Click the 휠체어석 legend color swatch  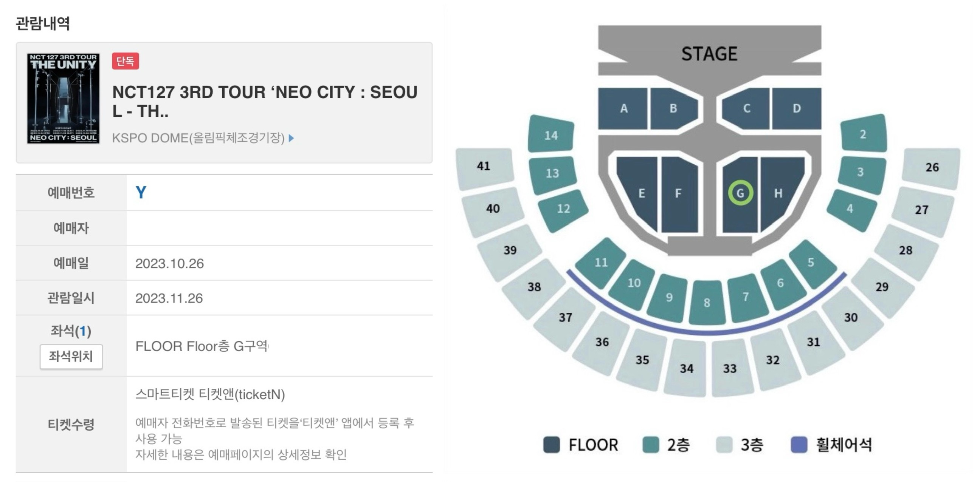(x=799, y=445)
